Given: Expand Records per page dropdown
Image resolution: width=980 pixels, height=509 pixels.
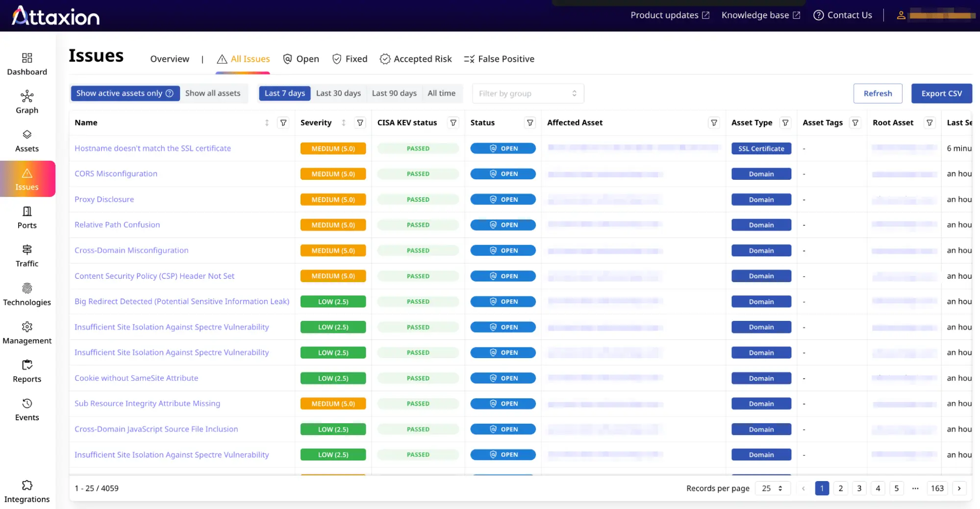Looking at the screenshot, I should (772, 488).
